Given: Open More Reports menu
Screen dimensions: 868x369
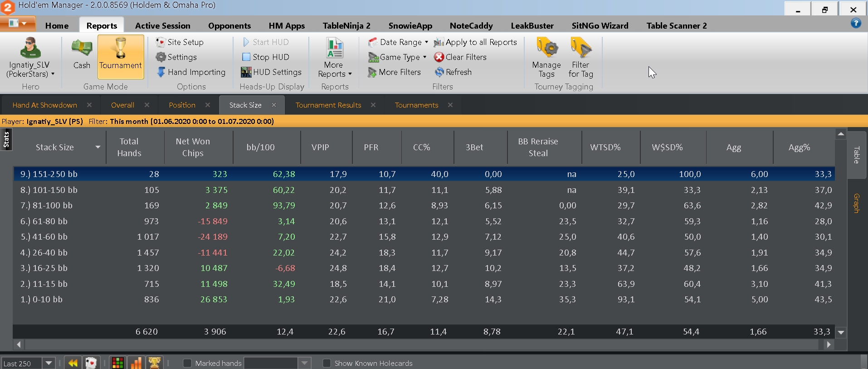Looking at the screenshot, I should (335, 58).
